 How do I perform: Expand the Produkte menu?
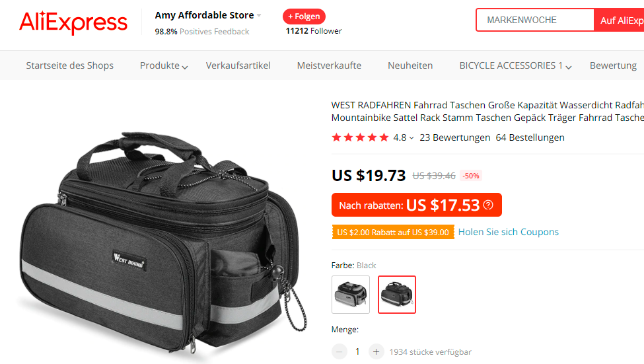164,66
